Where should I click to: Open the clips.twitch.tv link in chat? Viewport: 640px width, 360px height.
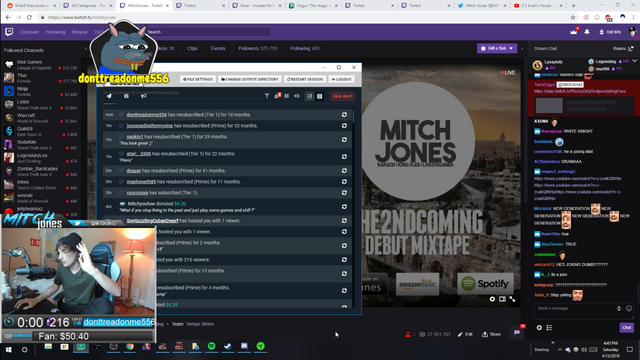(x=580, y=91)
